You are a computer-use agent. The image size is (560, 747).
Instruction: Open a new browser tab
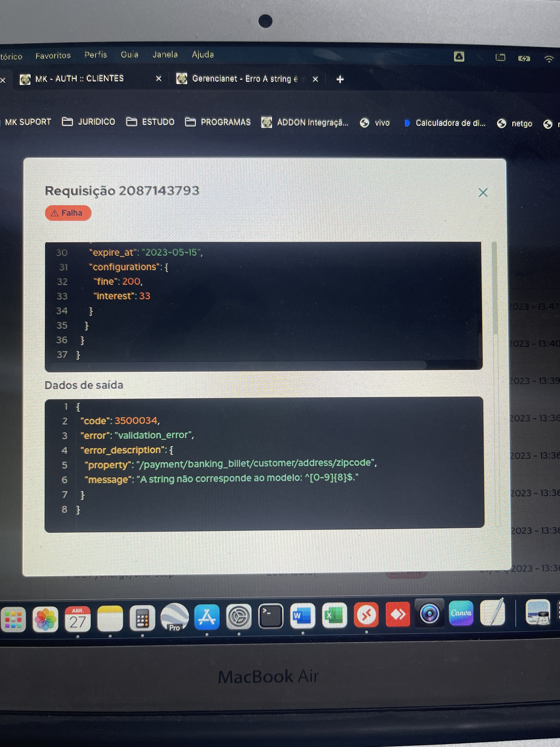340,79
